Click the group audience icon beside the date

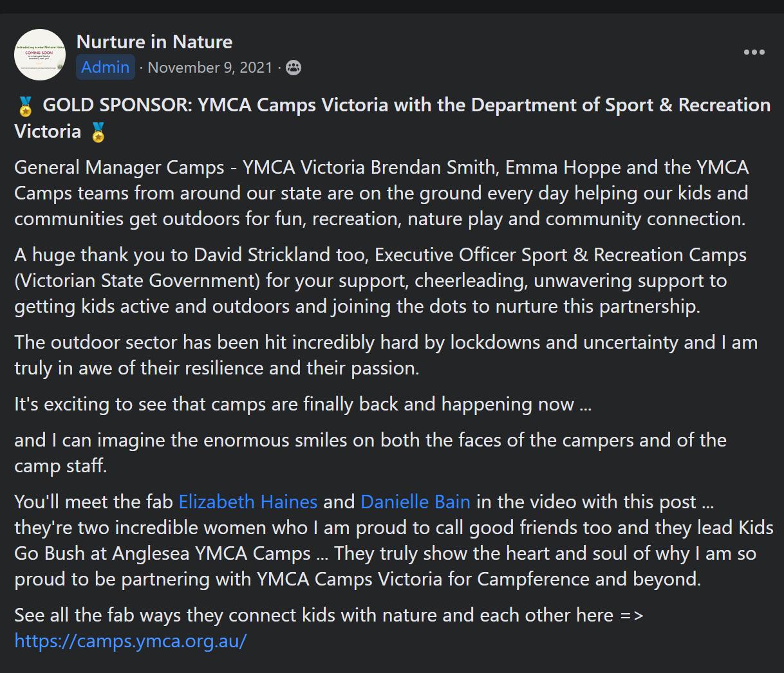(x=294, y=68)
